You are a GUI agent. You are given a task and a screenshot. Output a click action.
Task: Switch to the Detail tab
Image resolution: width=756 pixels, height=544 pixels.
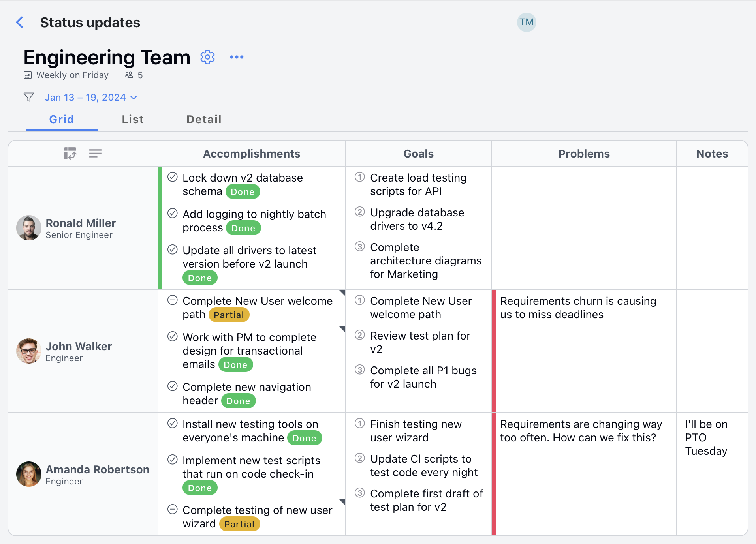204,119
